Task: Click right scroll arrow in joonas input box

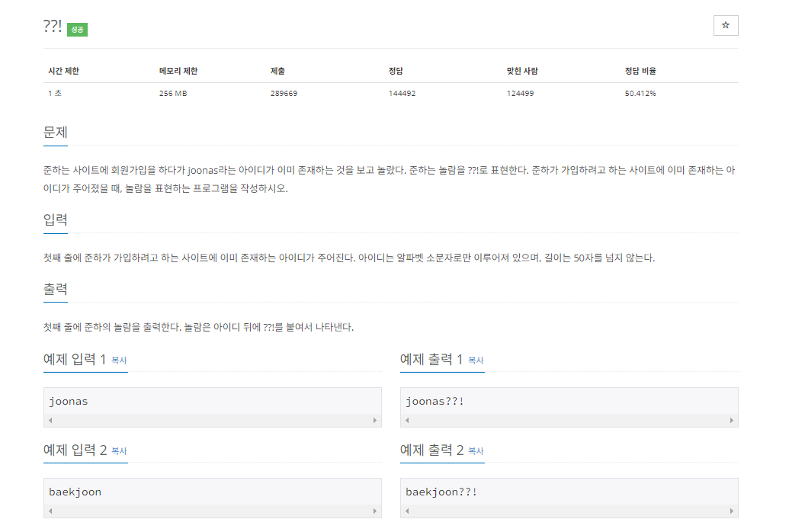Action: coord(375,420)
